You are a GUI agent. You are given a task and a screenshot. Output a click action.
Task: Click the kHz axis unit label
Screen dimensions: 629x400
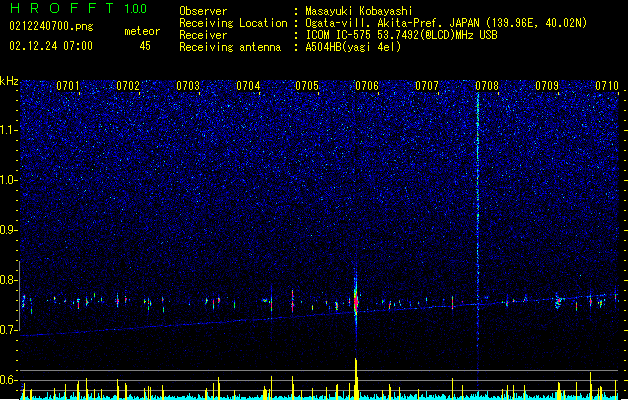pyautogui.click(x=9, y=81)
